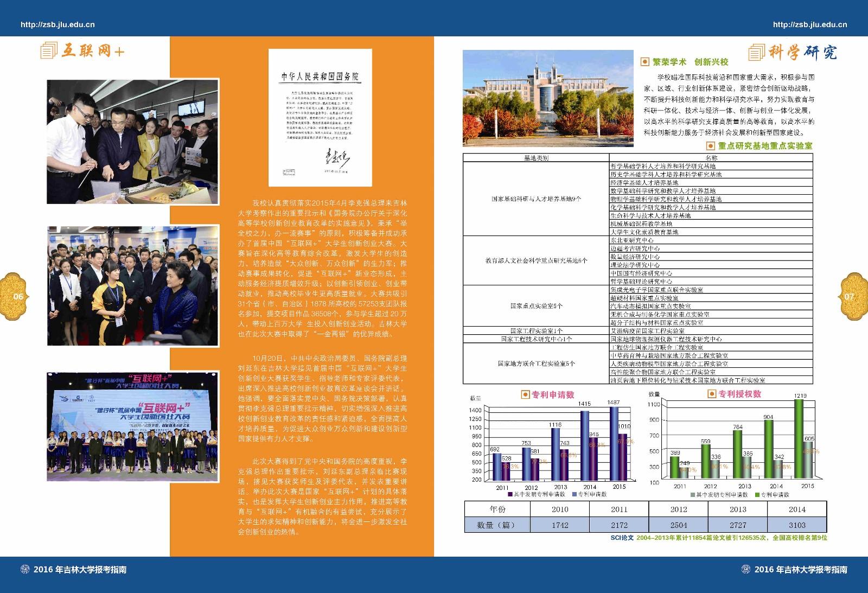Image resolution: width=868 pixels, height=593 pixels.
Task: Click the university emblem in the bottom-right footer
Action: pos(745,569)
